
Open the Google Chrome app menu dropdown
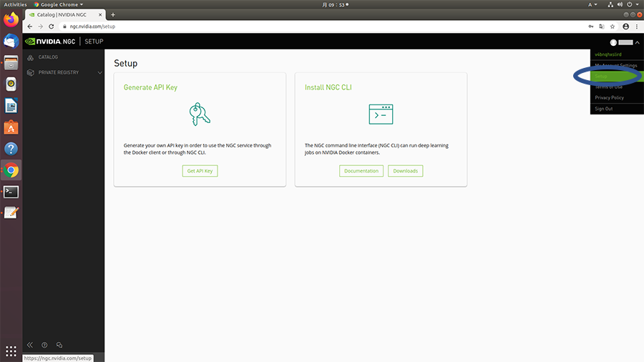coord(59,4)
